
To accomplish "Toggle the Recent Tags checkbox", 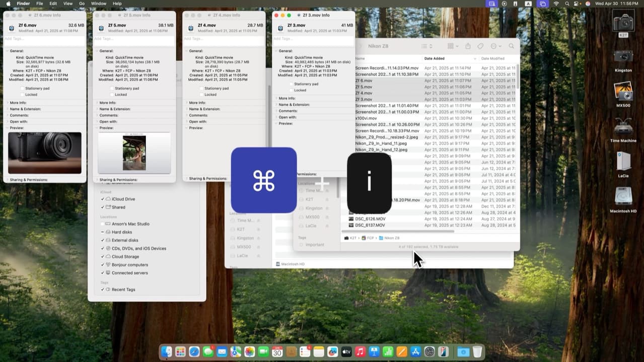I will click(103, 289).
